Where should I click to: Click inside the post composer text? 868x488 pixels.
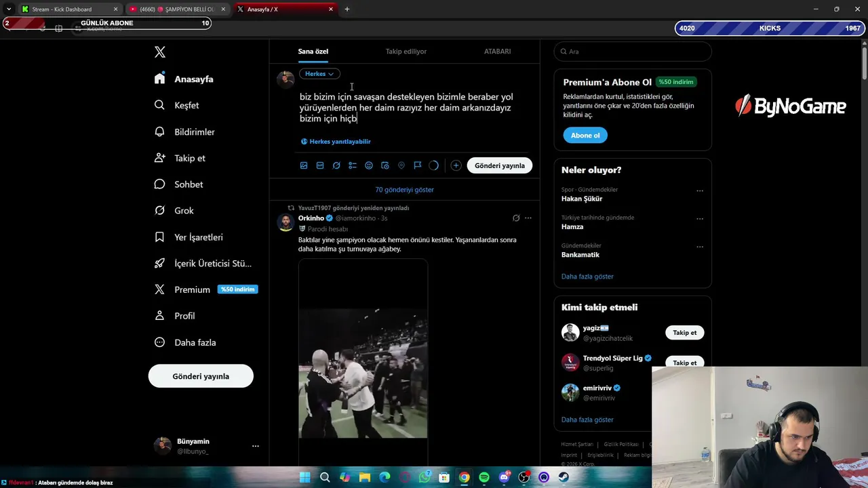pos(407,108)
